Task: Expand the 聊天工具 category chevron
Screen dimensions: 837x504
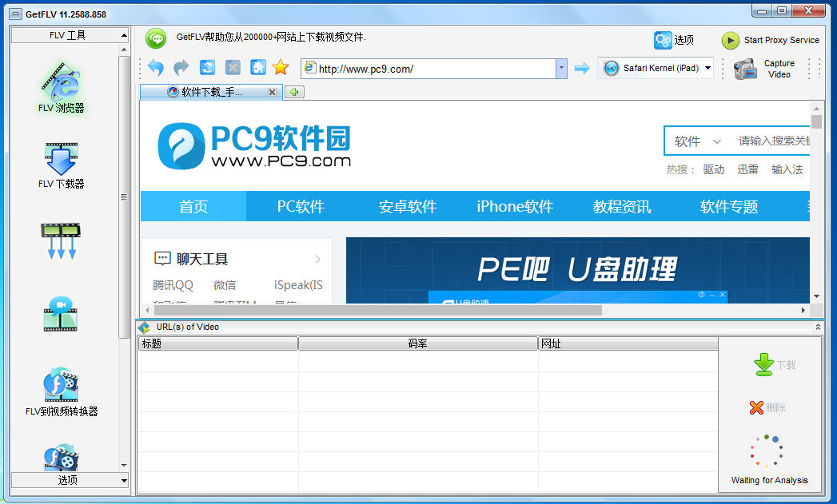Action: 317,260
